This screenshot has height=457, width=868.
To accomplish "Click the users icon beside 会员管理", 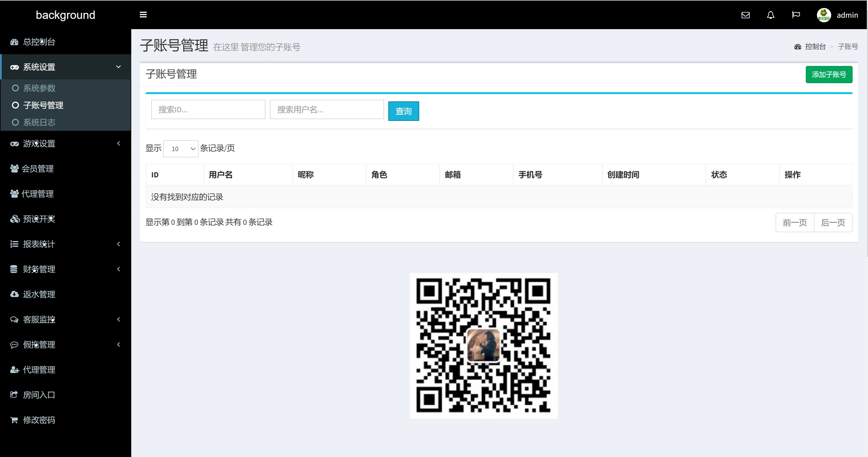I will (x=14, y=169).
